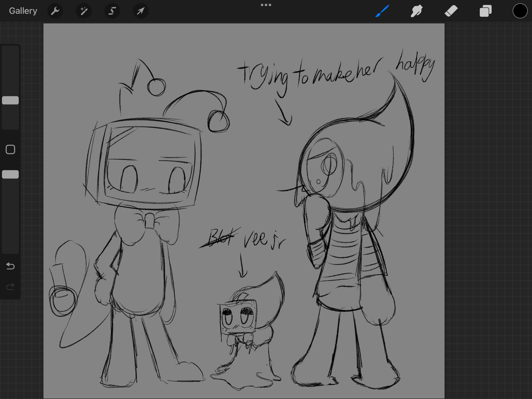Image resolution: width=532 pixels, height=399 pixels.
Task: Redo the undone stroke
Action: (x=10, y=287)
